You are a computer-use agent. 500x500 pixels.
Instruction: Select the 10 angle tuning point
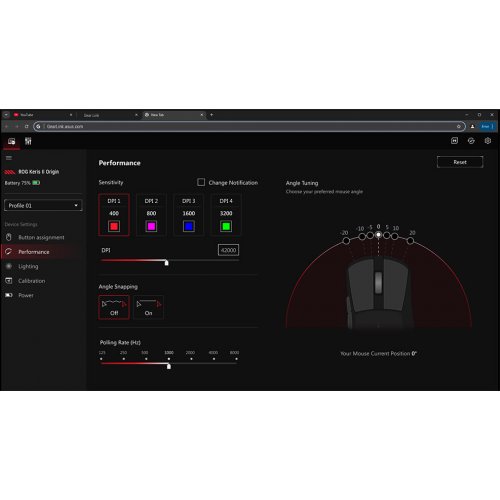point(395,236)
